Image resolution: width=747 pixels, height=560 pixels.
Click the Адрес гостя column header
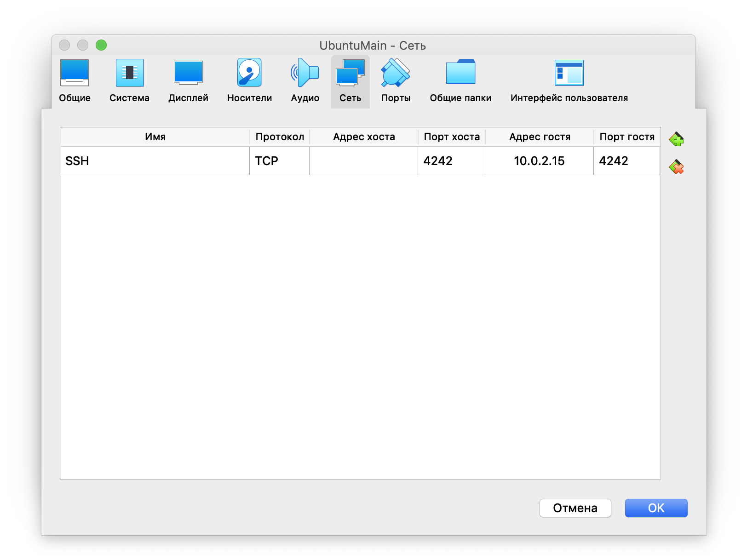540,137
